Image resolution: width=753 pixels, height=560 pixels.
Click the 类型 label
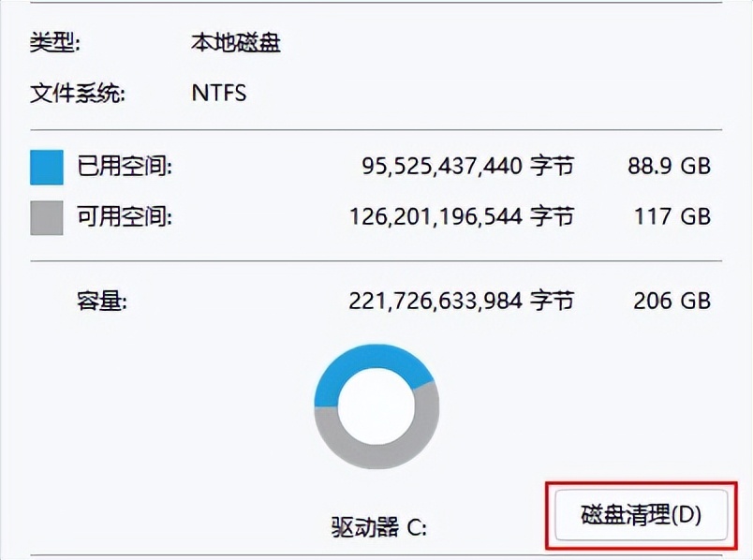[54, 43]
